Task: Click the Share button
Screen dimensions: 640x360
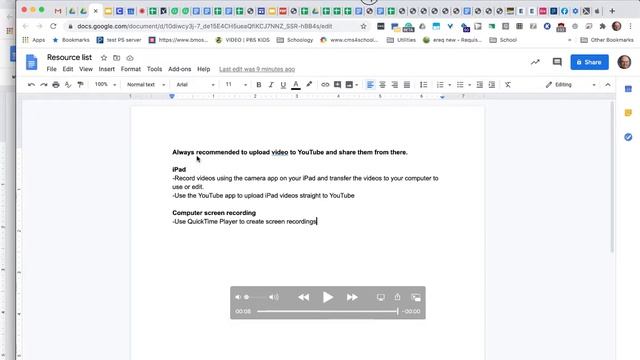Action: pyautogui.click(x=589, y=62)
